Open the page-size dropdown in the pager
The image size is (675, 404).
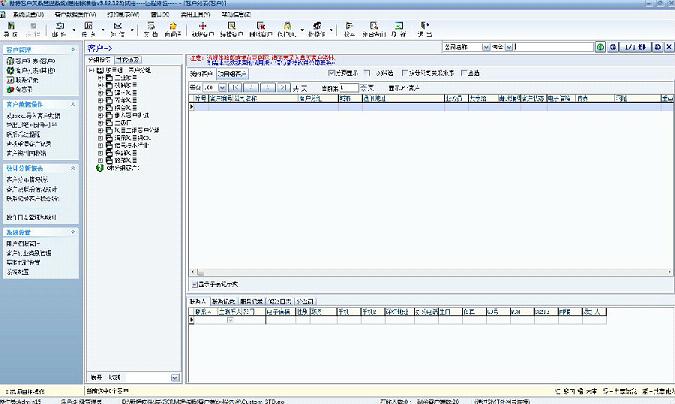pyautogui.click(x=222, y=87)
